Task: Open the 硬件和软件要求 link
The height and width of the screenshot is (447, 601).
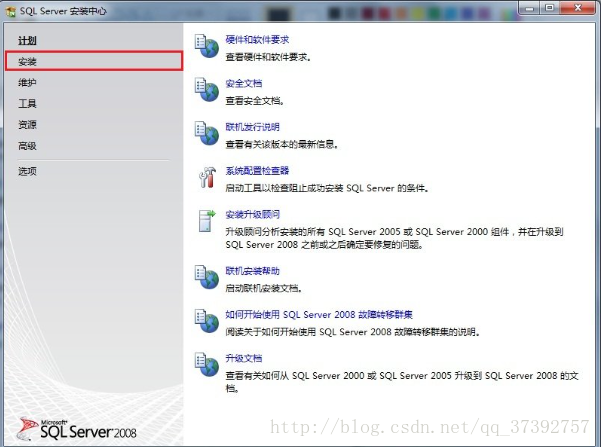Action: click(x=257, y=39)
